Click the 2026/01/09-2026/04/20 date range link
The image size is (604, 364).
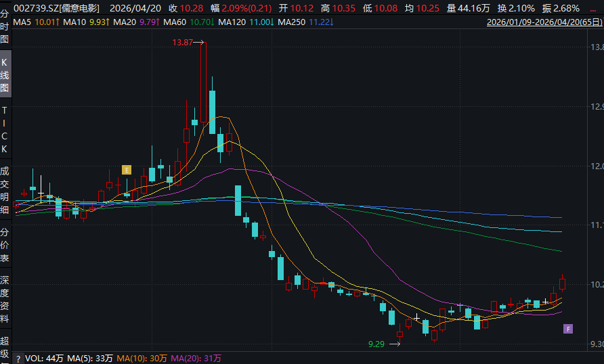pos(544,22)
